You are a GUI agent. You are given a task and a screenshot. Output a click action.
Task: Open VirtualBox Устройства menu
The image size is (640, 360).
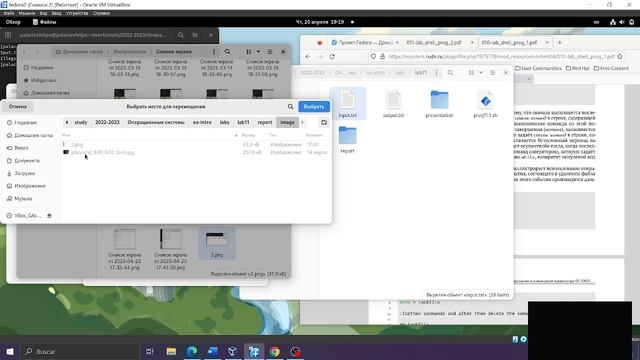(77, 13)
